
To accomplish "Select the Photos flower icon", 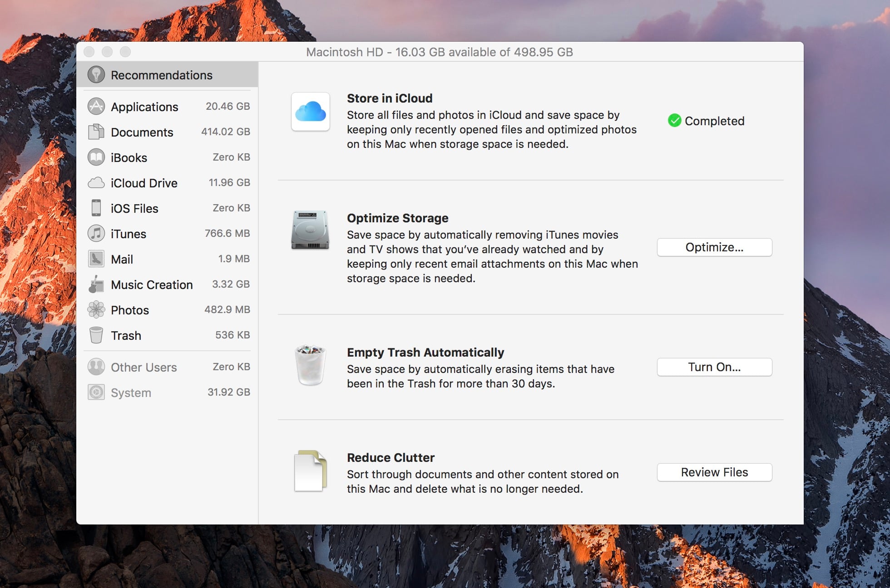I will 96,309.
